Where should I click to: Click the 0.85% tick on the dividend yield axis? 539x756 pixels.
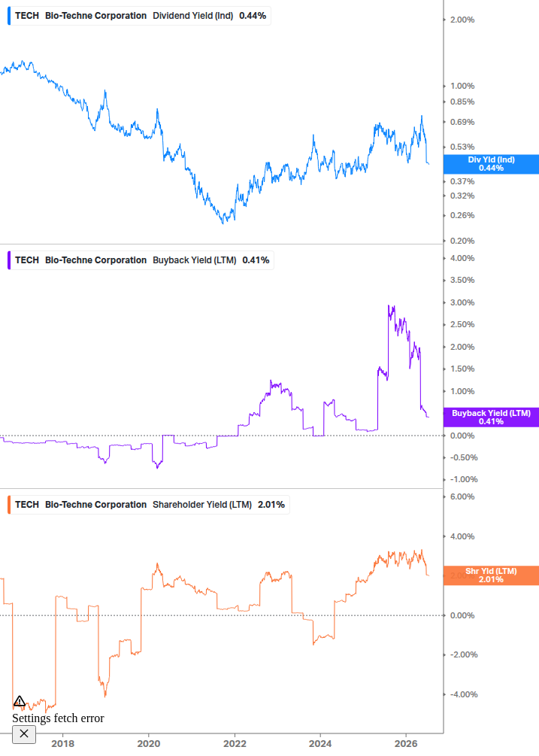click(x=462, y=102)
